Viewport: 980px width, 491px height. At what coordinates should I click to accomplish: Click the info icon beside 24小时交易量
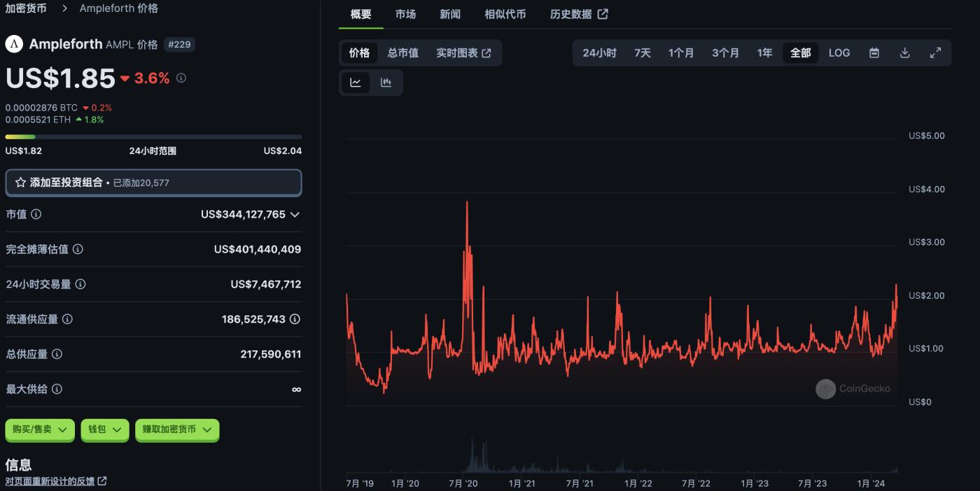tap(80, 284)
